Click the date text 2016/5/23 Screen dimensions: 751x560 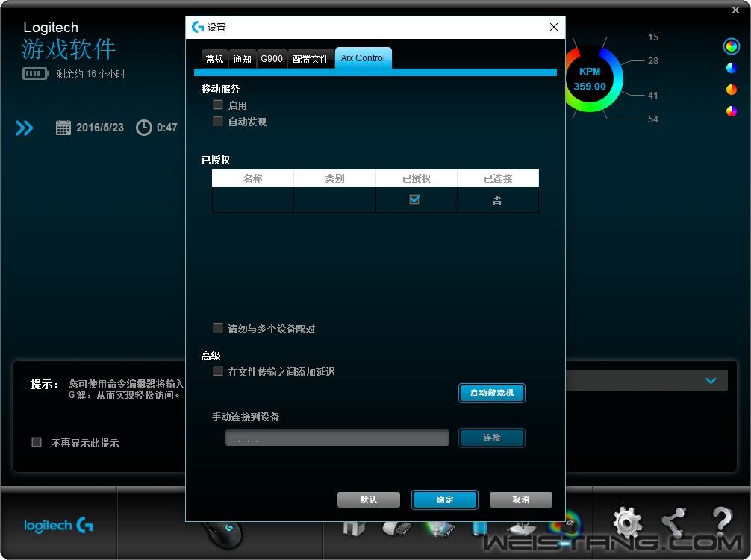click(x=100, y=128)
